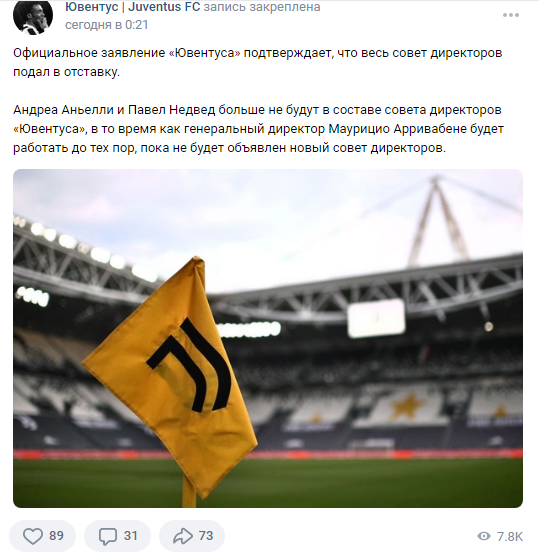Open the post via timestamp сегодня в 0:21
The width and height of the screenshot is (539, 553).
(x=107, y=25)
